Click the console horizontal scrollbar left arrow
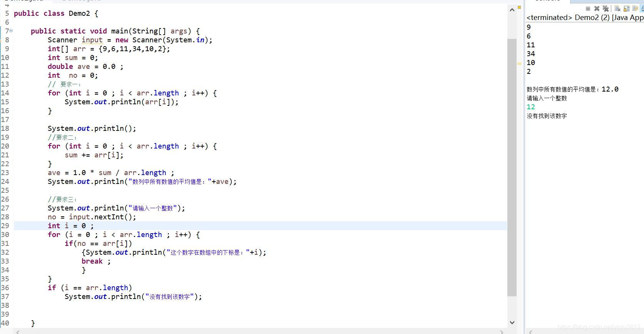 530,331
